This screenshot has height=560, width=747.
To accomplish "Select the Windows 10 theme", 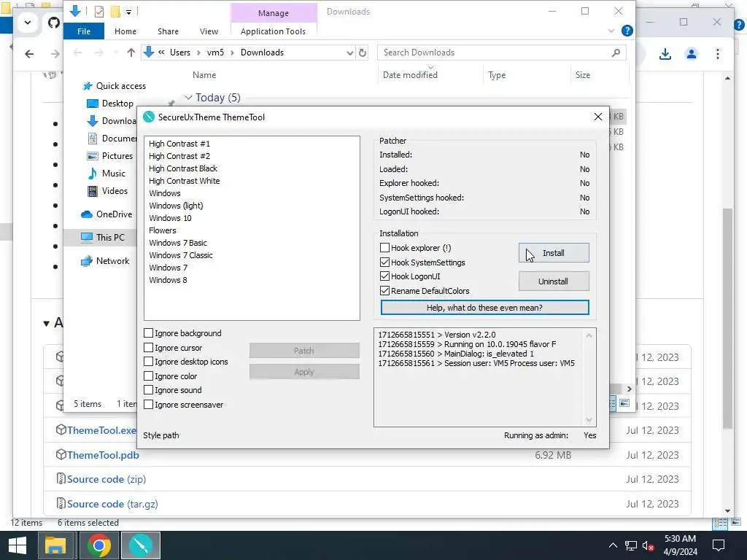I will (x=170, y=217).
